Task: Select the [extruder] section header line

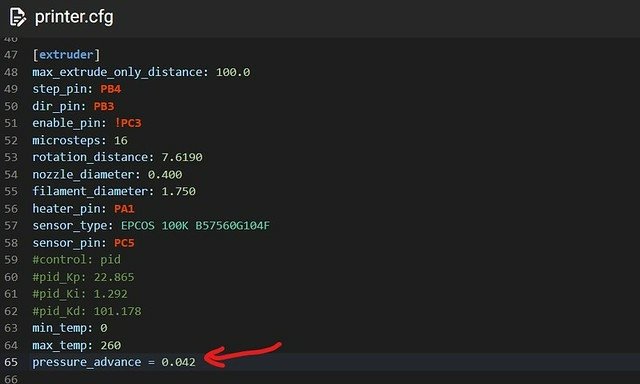Action: 66,55
